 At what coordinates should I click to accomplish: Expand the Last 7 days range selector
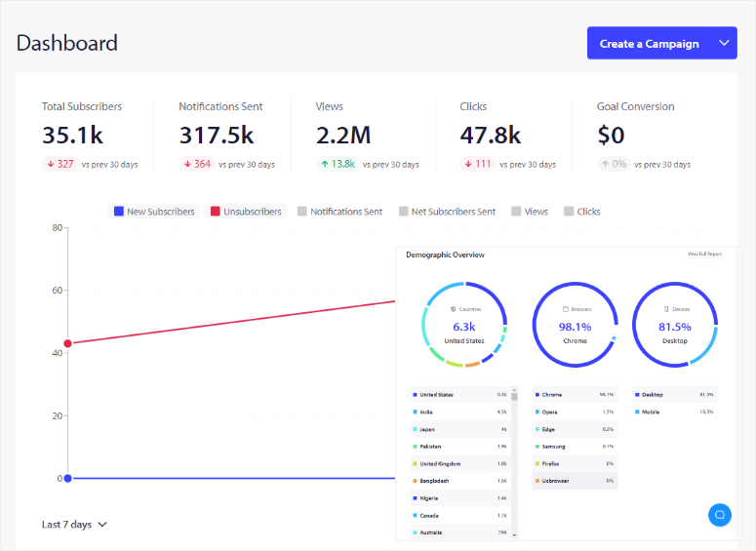[74, 525]
